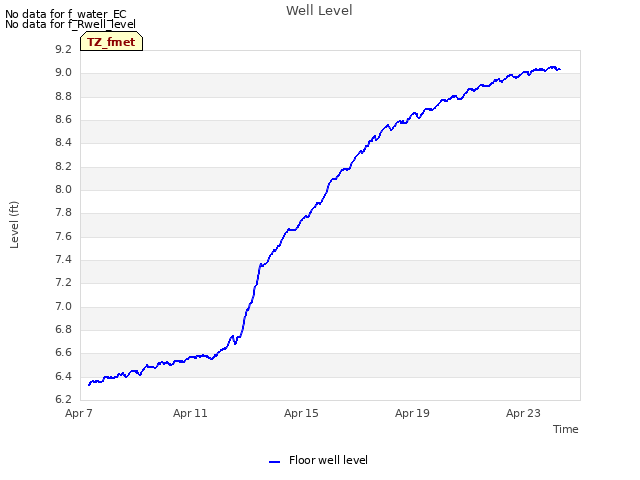Viewport: 640px width, 480px height.
Task: Click the Time axis title
Action: [565, 429]
